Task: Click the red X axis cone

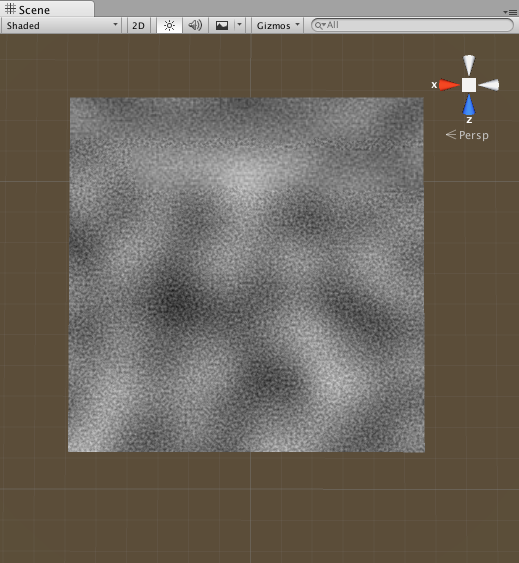Action: (449, 85)
